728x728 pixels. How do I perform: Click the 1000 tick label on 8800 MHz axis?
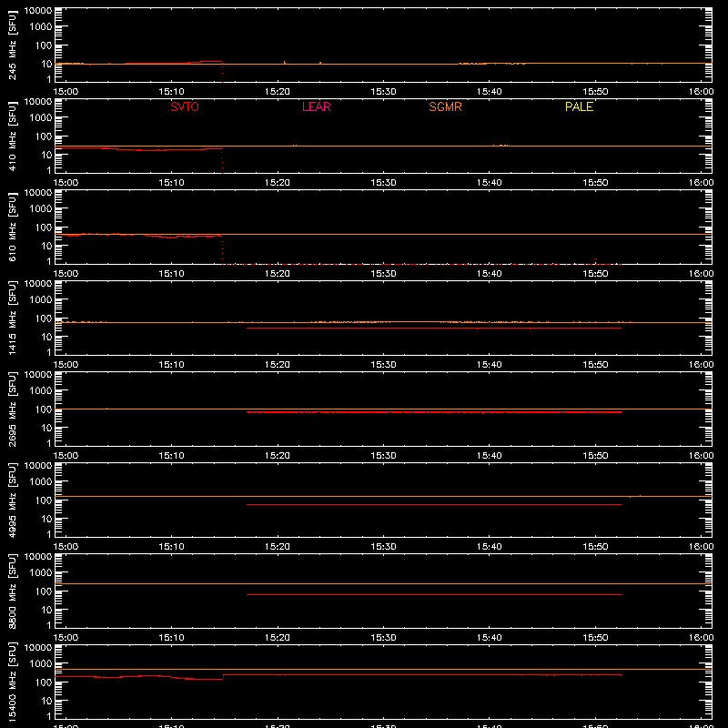pyautogui.click(x=41, y=573)
